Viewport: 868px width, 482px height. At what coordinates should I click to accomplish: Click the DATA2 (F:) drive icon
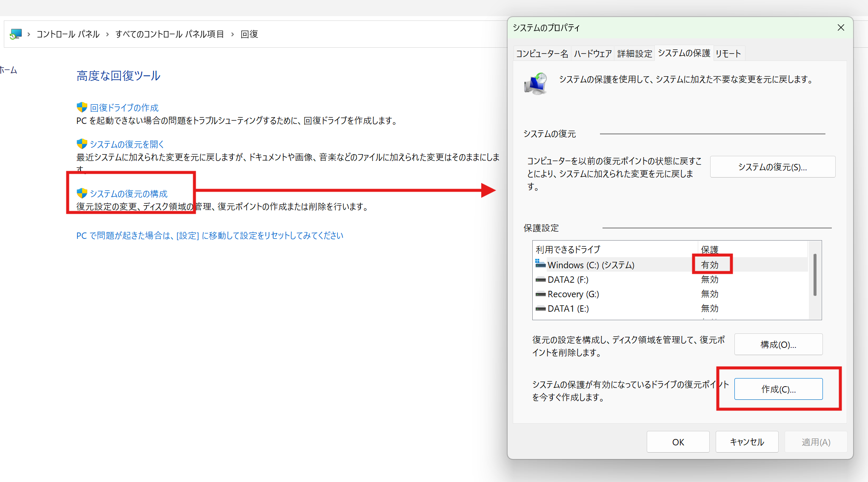pos(540,280)
